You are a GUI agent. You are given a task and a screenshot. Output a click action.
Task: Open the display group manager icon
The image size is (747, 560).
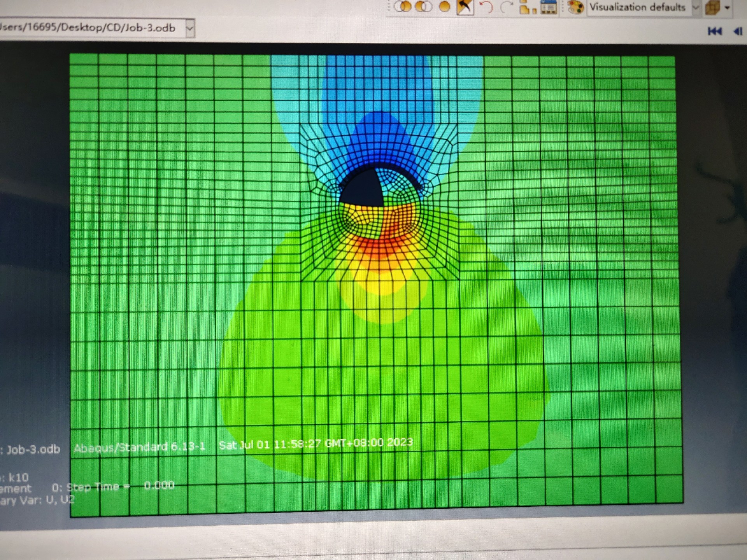click(x=549, y=7)
